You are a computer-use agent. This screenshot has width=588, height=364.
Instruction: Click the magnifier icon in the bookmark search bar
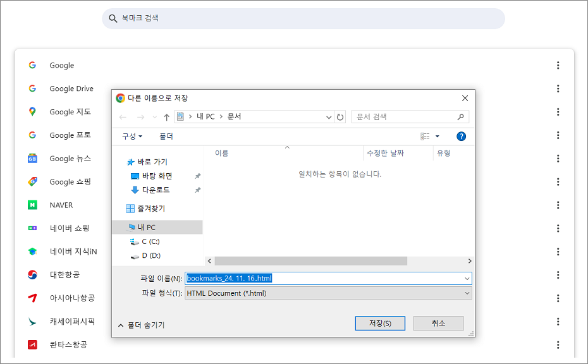click(x=112, y=18)
